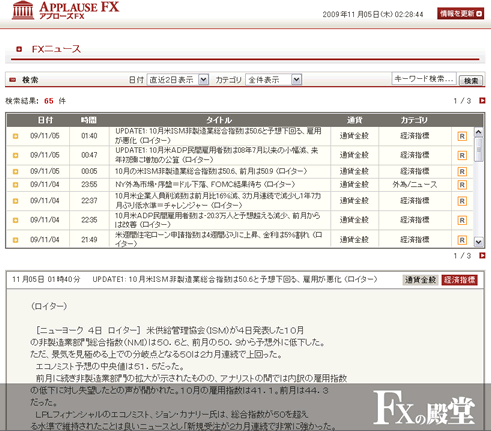This screenshot has width=491, height=431.
Task: Open the 米週間住宅ローン申請指数 headline
Action: click(219, 239)
